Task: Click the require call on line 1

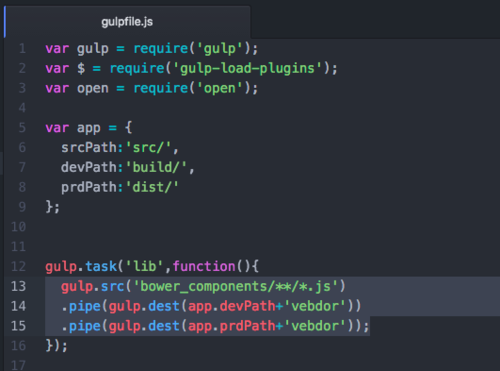Action: click(161, 49)
